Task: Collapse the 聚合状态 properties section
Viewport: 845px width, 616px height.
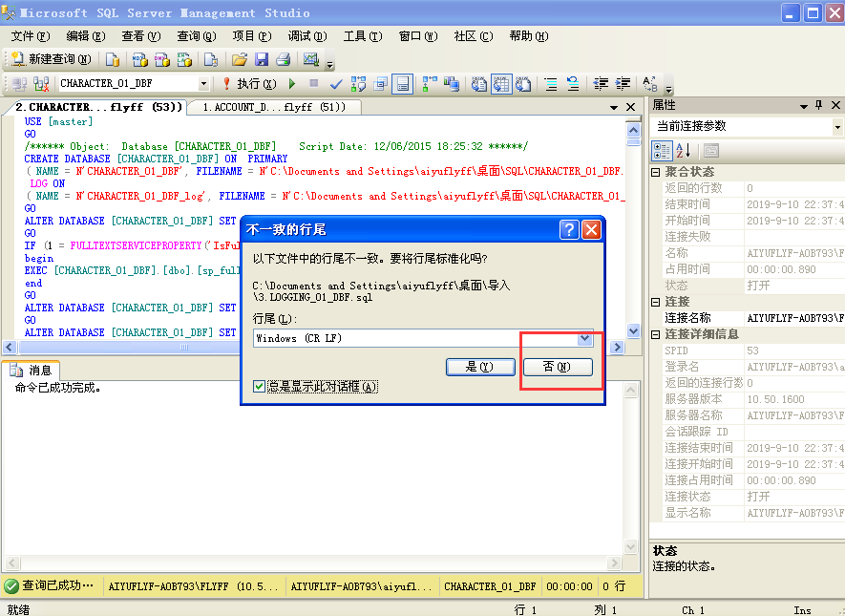Action: click(656, 172)
